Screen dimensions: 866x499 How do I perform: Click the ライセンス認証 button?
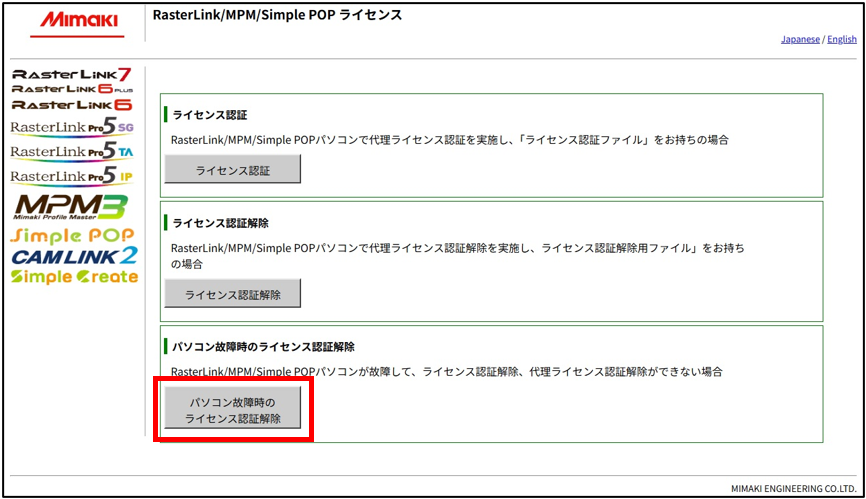click(233, 169)
